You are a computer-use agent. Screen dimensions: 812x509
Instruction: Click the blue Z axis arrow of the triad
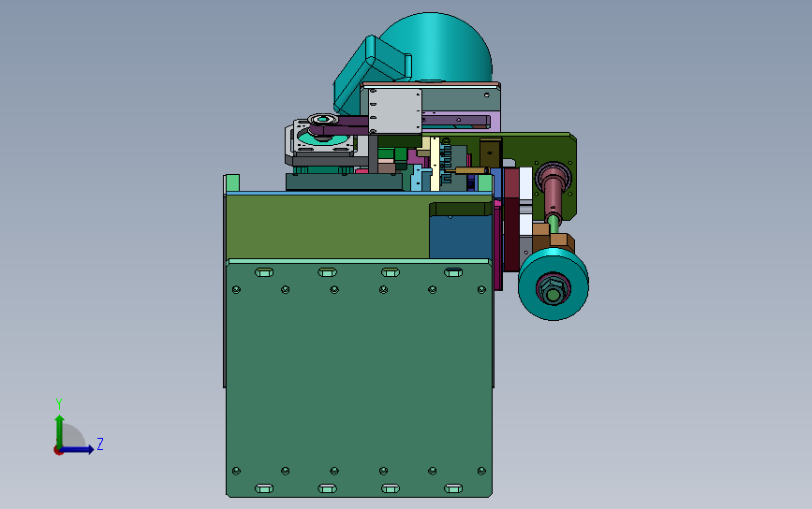tap(78, 449)
